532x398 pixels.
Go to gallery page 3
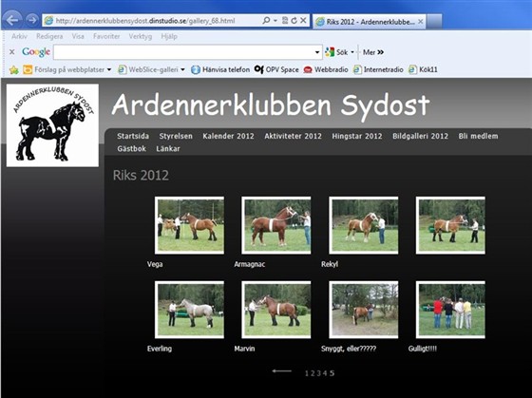coord(318,373)
